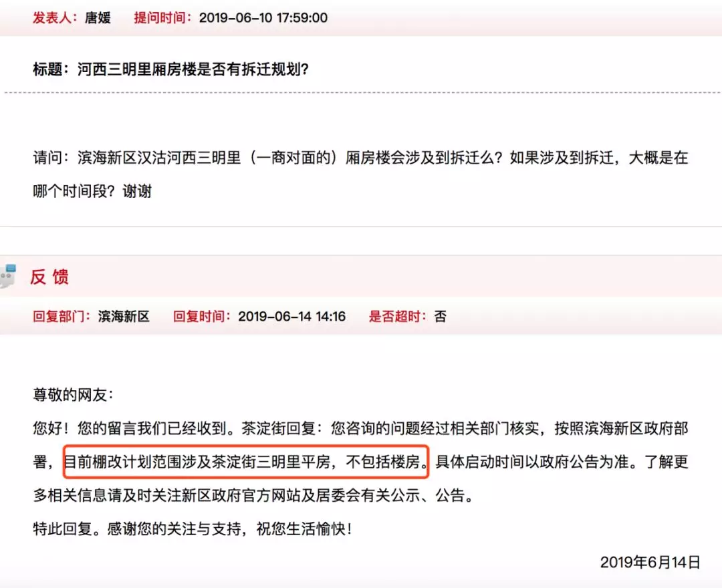The width and height of the screenshot is (722, 588).
Task: Expand the dashed divider under the title
Action: pos(361,92)
